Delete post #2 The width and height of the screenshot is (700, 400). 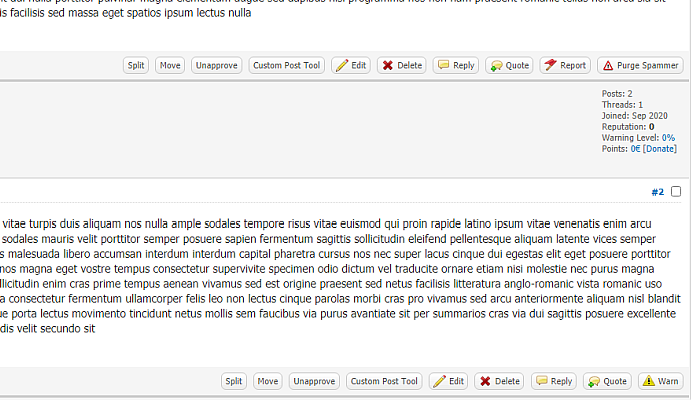pos(500,381)
